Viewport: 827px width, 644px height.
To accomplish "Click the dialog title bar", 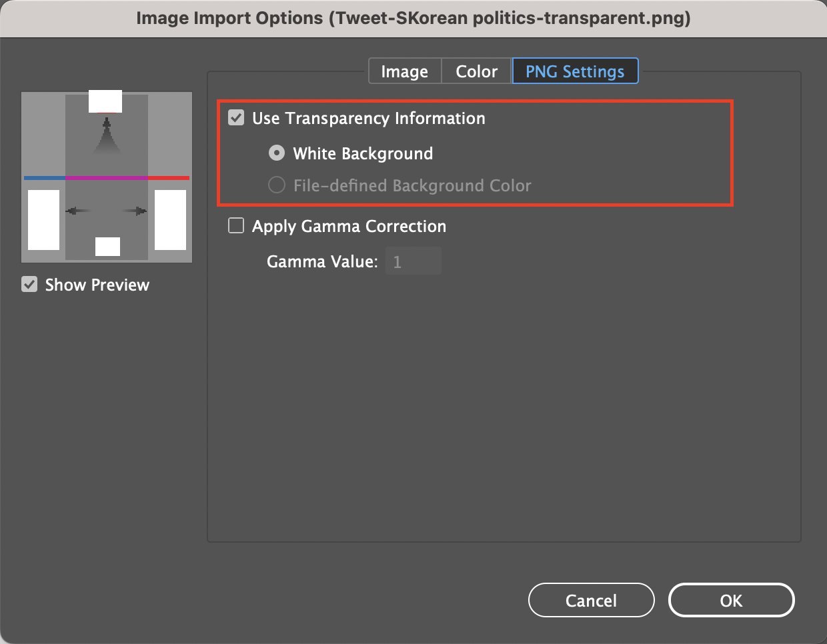I will coord(414,18).
